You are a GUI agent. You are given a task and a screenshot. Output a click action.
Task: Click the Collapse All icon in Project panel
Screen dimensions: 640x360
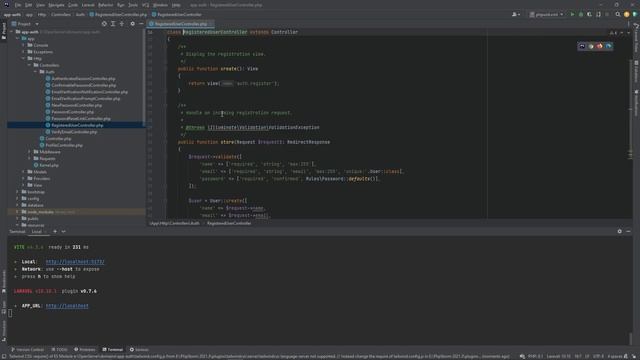[122, 24]
